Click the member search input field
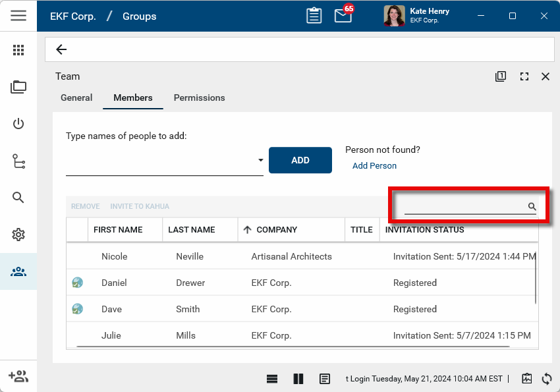 coord(464,207)
